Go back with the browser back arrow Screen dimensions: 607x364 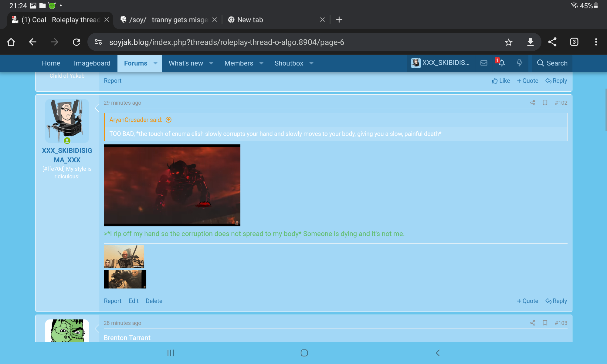point(33,42)
